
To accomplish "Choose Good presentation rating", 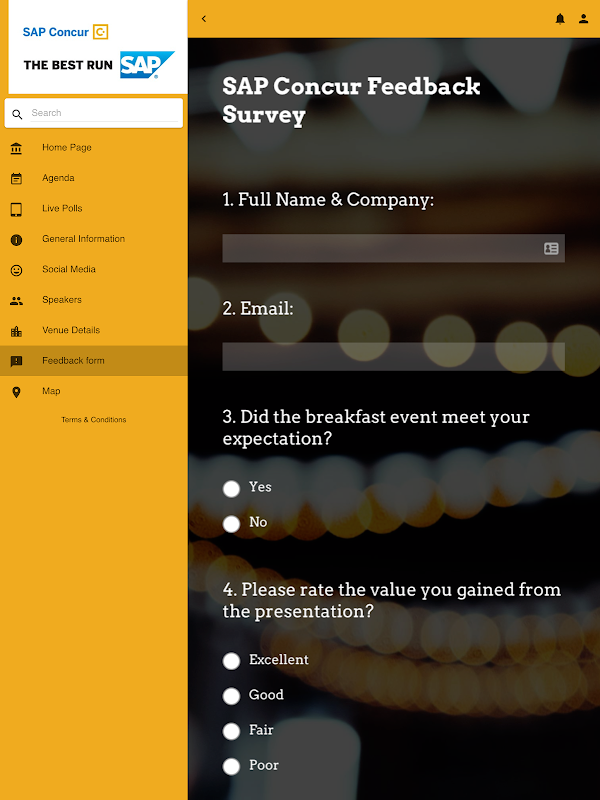I will 231,696.
